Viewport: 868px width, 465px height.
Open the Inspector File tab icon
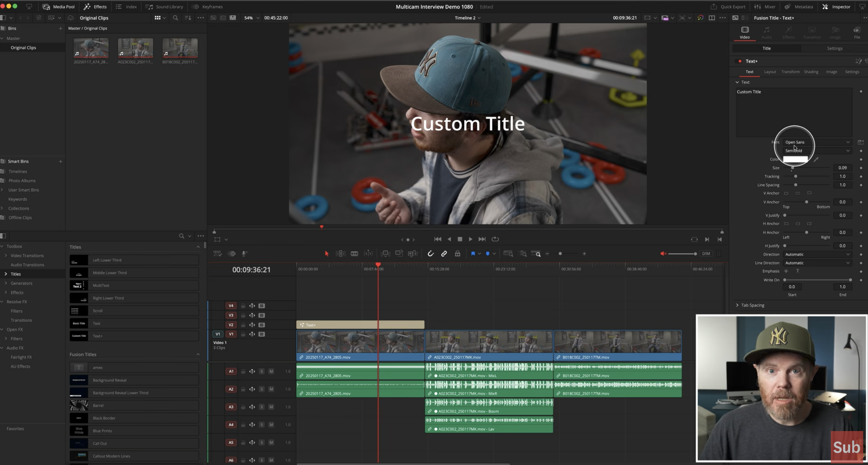coord(857,32)
